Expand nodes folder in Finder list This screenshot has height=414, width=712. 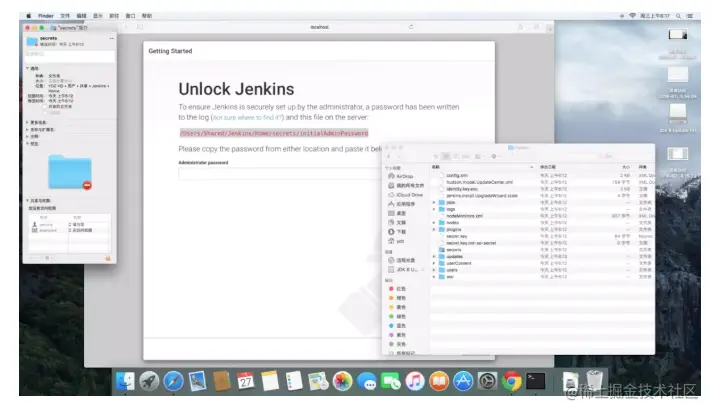pos(434,223)
